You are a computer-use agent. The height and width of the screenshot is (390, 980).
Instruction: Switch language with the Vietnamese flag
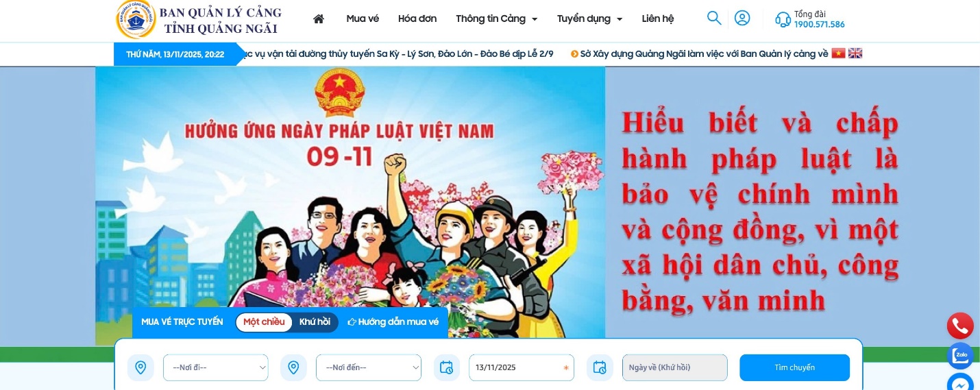point(839,53)
